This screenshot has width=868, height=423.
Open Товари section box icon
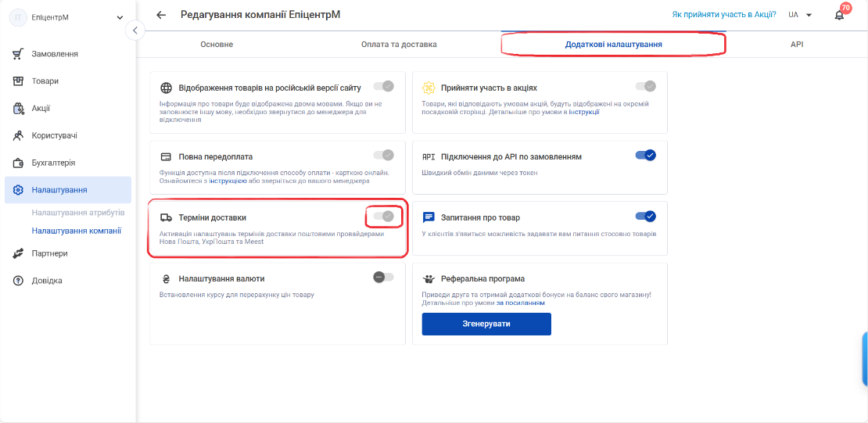pos(18,81)
